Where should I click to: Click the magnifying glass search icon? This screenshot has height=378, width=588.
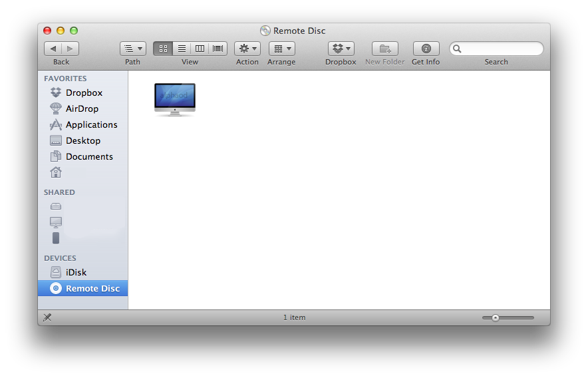[457, 49]
